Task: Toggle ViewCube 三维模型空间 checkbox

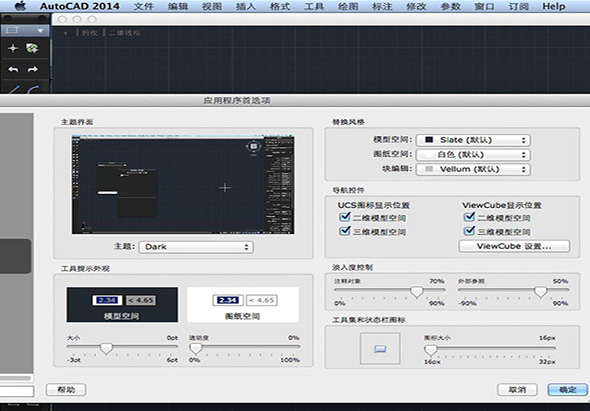Action: (x=469, y=231)
